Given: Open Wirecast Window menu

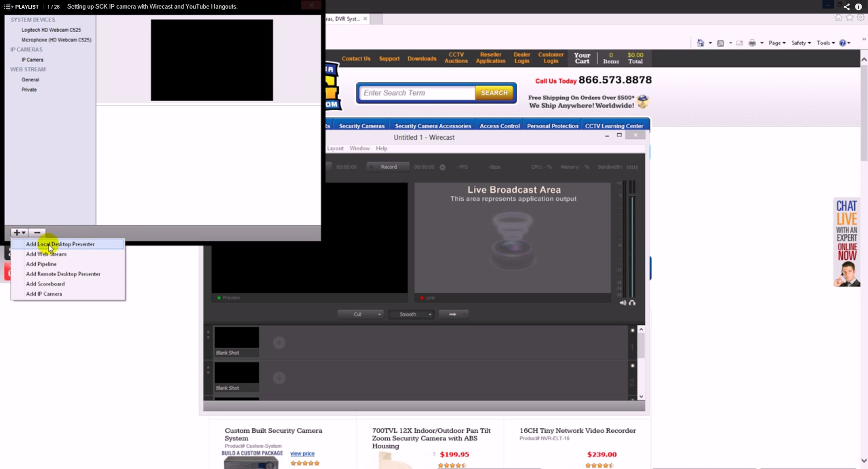Looking at the screenshot, I should coord(359,148).
